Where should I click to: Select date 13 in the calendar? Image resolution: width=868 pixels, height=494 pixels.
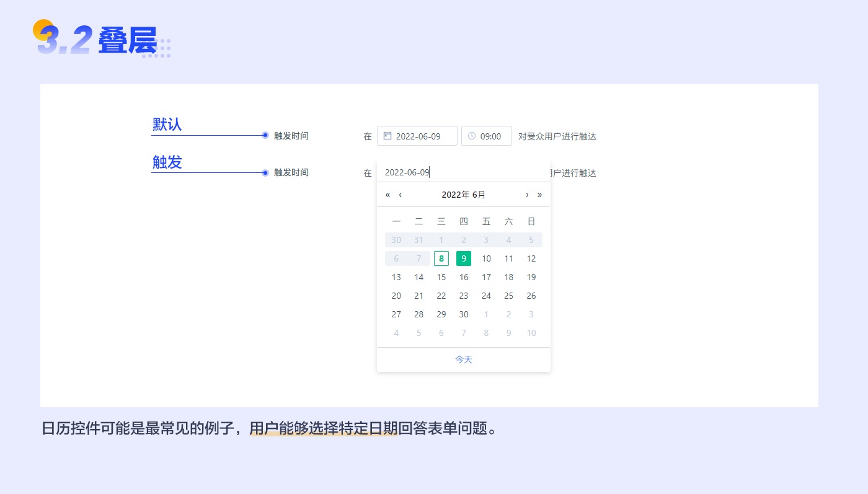point(396,277)
